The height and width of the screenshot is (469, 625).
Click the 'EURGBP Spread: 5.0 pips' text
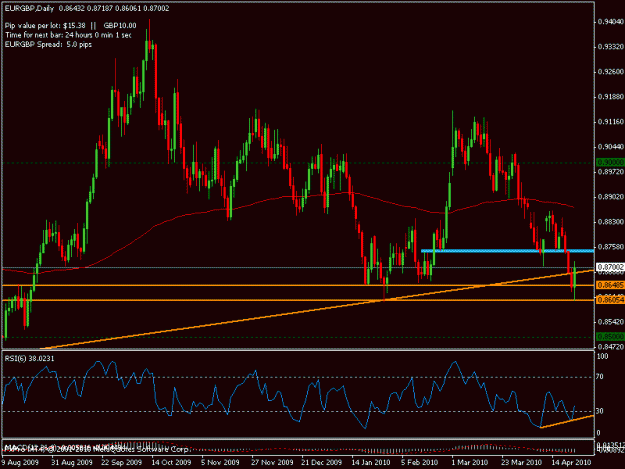pos(48,45)
